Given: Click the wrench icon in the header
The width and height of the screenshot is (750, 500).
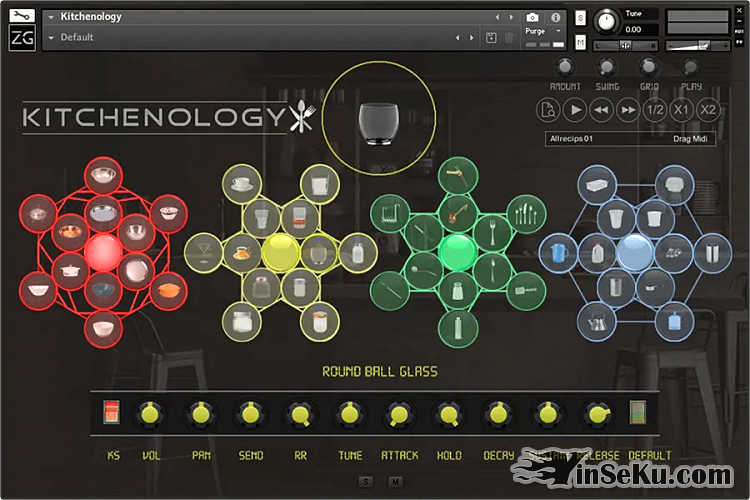Looking at the screenshot, I should point(22,17).
